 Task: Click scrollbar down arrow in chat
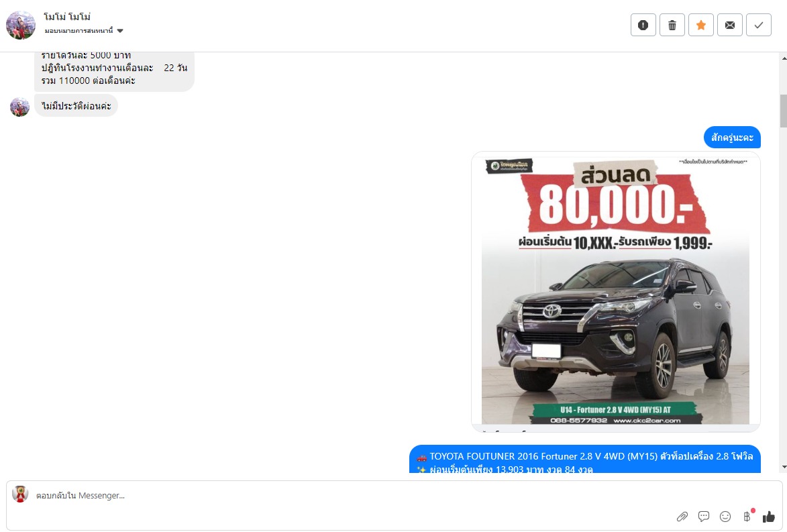click(x=784, y=467)
